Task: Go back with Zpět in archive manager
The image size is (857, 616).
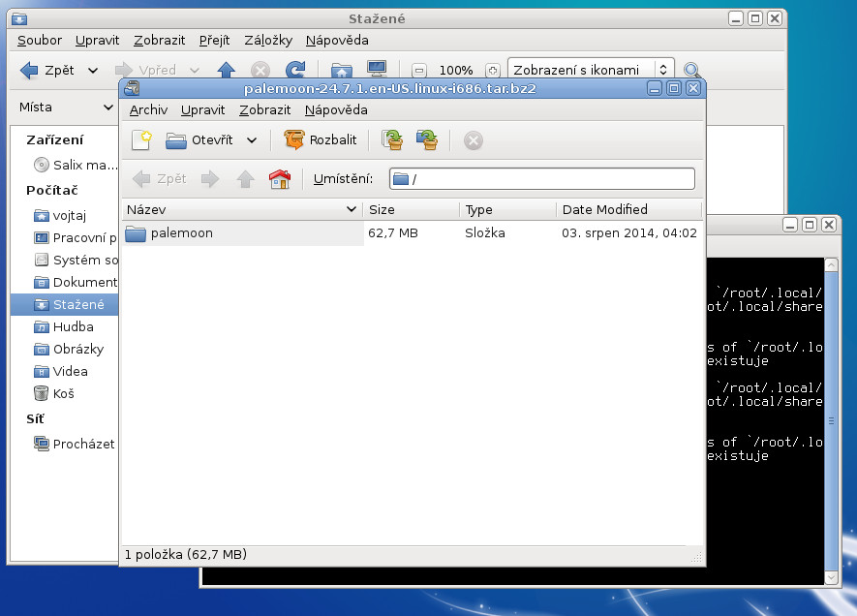Action: 160,179
